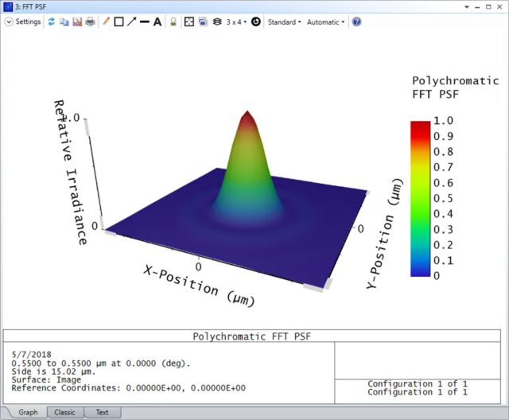Select the rectangle drawing tool
509x420 pixels.
tap(119, 21)
